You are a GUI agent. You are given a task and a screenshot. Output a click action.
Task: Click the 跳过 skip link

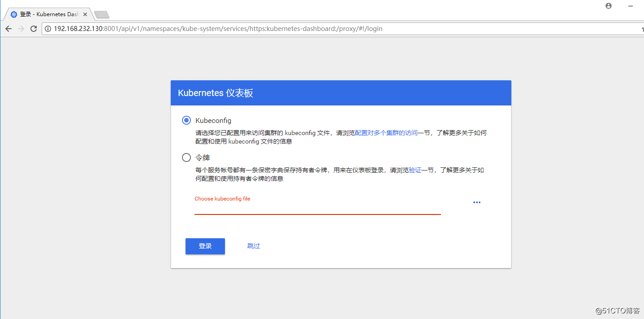tap(254, 246)
